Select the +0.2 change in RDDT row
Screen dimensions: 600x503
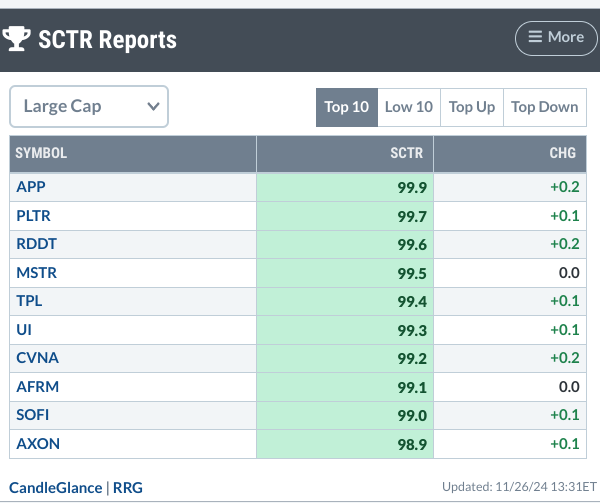565,244
